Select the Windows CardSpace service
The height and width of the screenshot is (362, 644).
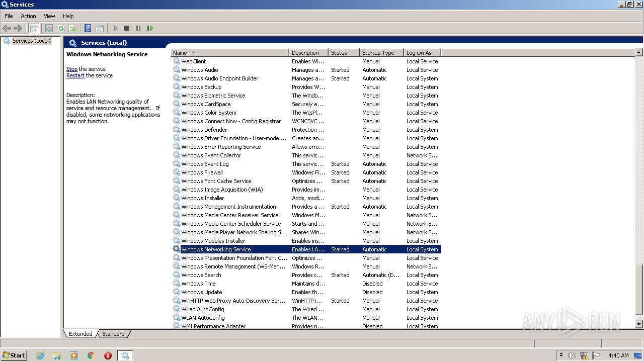pyautogui.click(x=306, y=104)
